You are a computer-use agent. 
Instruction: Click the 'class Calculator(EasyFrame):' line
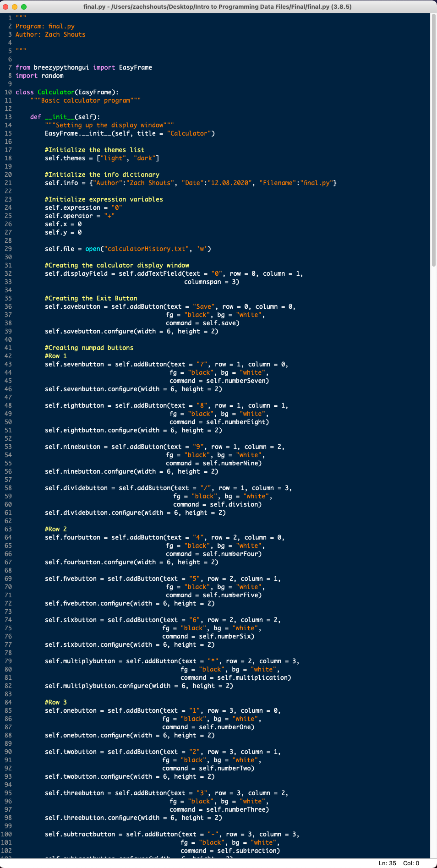click(x=67, y=92)
